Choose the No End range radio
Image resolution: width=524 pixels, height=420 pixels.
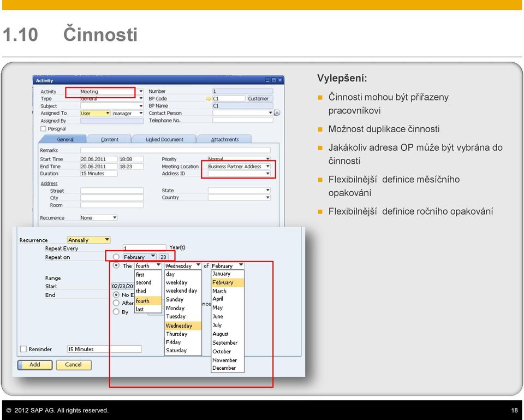coord(116,295)
